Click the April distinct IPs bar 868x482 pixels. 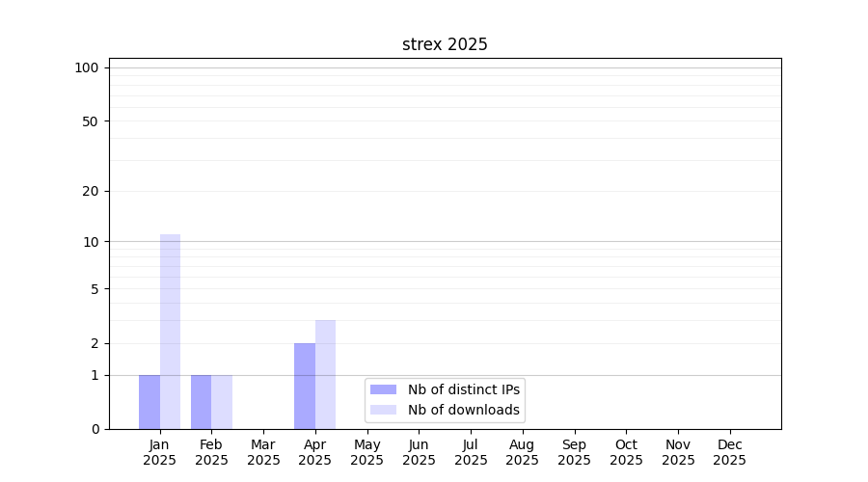coord(305,386)
